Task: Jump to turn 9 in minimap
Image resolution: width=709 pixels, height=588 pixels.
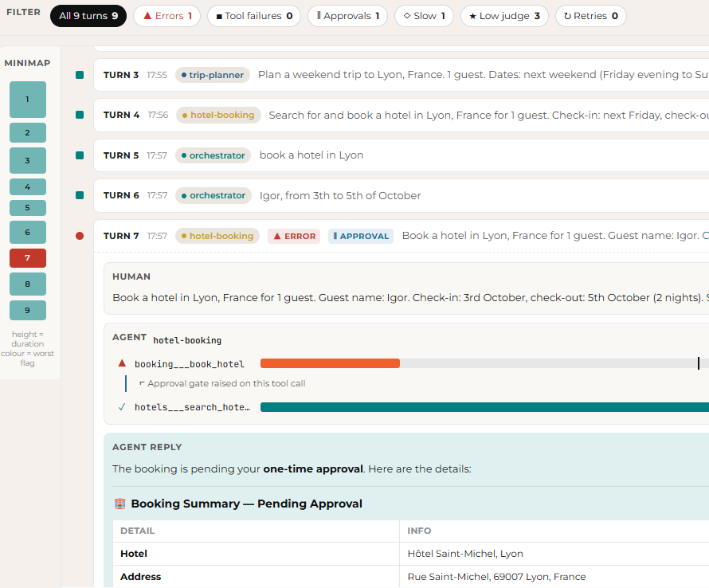Action: pos(28,310)
